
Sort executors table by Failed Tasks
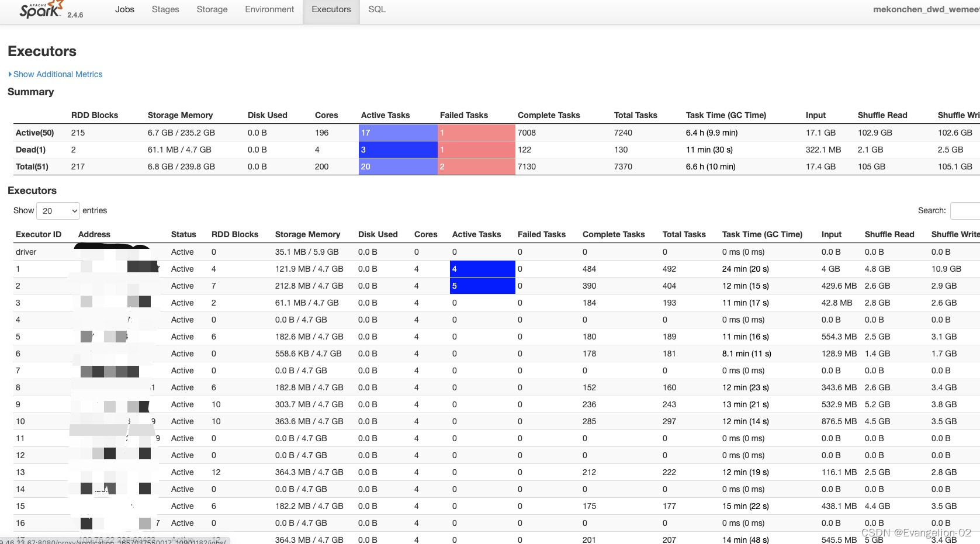pyautogui.click(x=542, y=234)
